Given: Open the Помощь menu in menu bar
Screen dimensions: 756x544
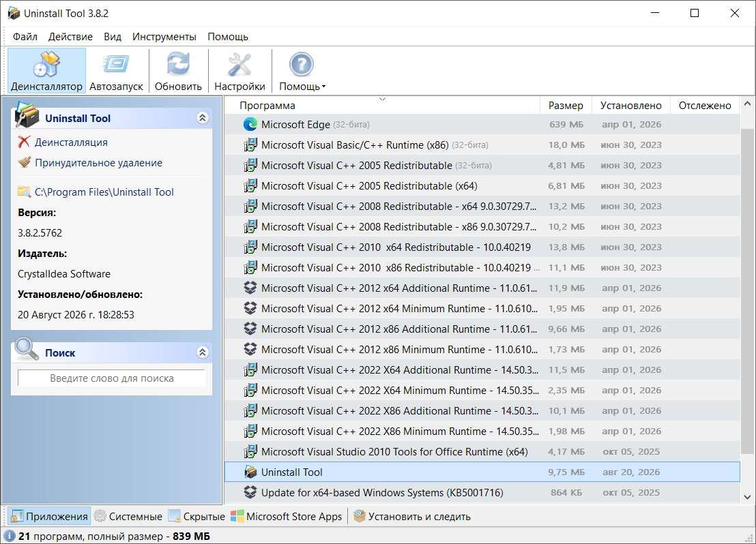Looking at the screenshot, I should tap(228, 37).
